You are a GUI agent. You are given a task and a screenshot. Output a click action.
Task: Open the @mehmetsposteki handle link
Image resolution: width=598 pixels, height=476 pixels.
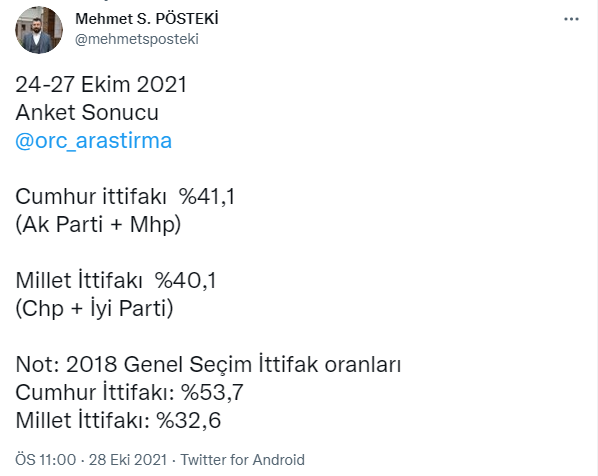click(x=137, y=39)
